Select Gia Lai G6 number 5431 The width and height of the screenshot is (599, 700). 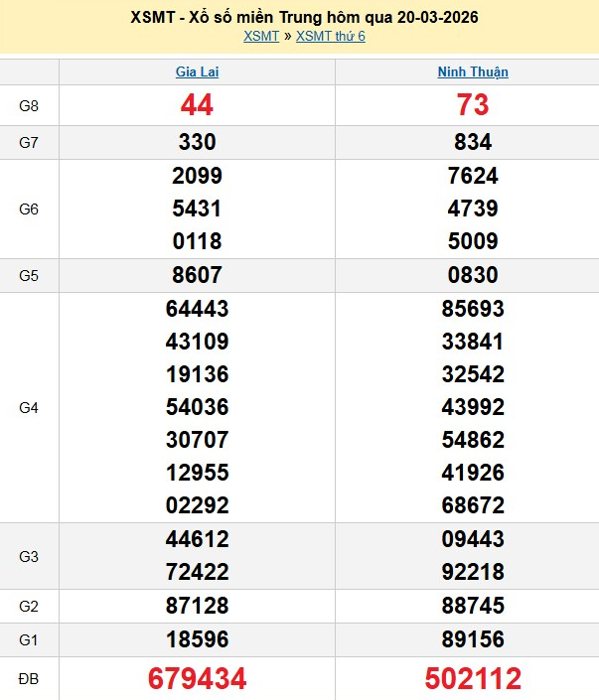pyautogui.click(x=197, y=209)
